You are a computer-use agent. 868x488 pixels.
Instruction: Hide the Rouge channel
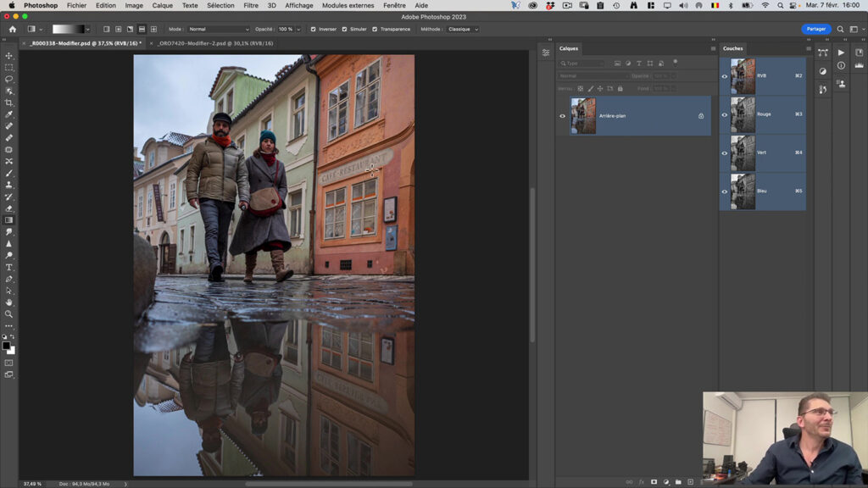click(x=724, y=114)
